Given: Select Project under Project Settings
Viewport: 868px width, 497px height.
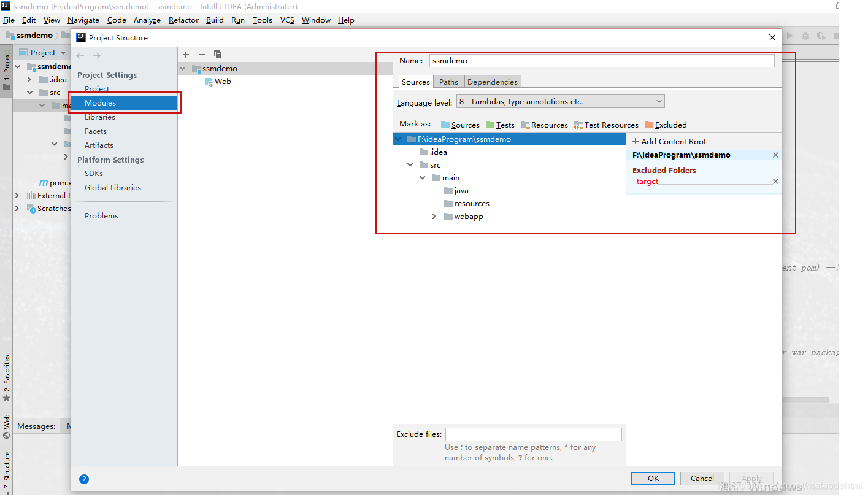Looking at the screenshot, I should tap(97, 89).
